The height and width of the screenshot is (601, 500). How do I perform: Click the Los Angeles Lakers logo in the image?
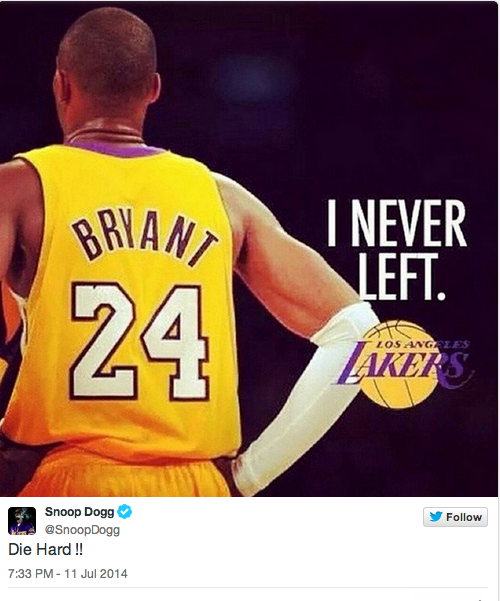(406, 362)
